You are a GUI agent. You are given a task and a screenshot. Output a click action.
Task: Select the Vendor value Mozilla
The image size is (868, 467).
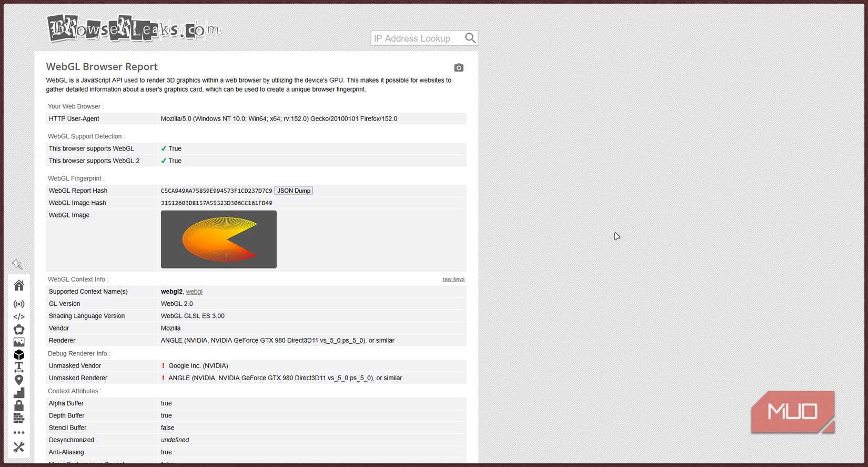[170, 328]
